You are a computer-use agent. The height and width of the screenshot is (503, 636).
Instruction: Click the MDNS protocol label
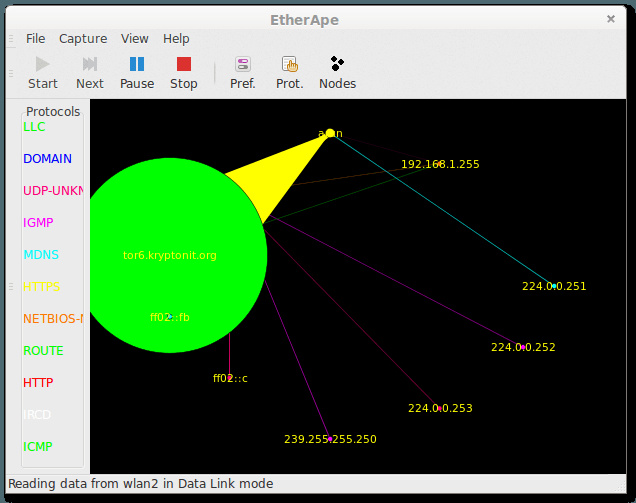(x=41, y=255)
